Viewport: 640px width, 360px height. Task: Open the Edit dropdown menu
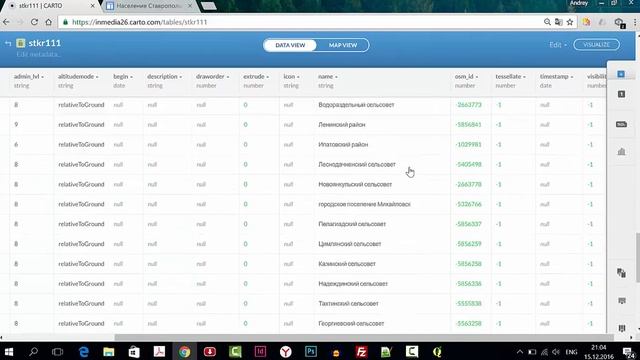pos(558,45)
